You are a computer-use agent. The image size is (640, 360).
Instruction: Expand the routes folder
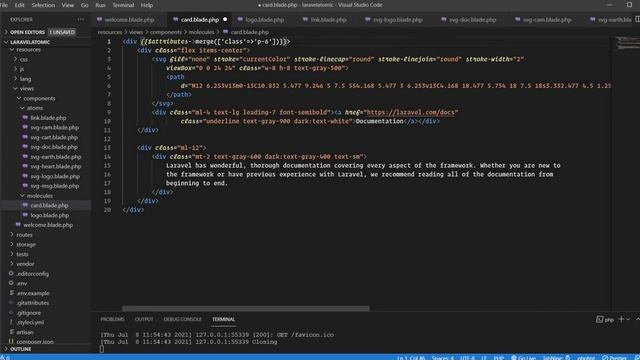point(12,235)
